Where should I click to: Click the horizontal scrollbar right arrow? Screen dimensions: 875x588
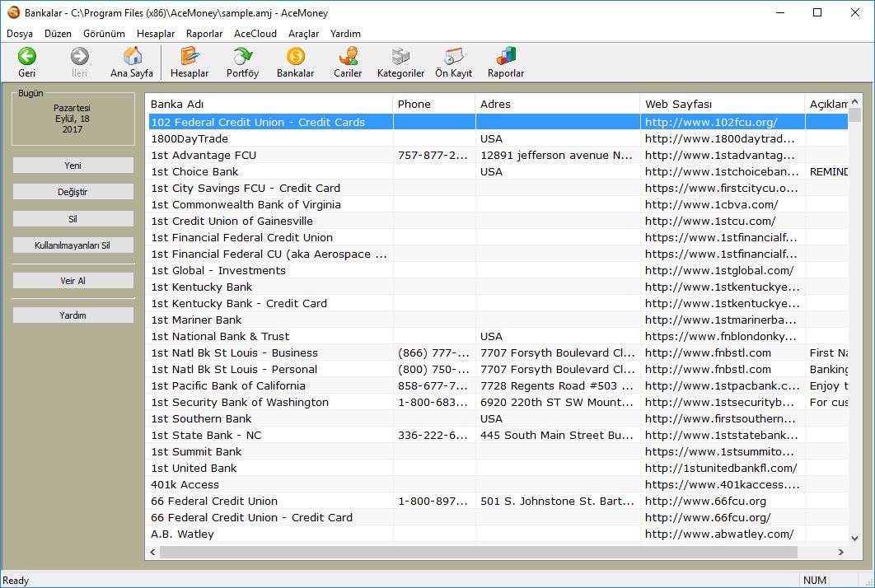click(841, 552)
